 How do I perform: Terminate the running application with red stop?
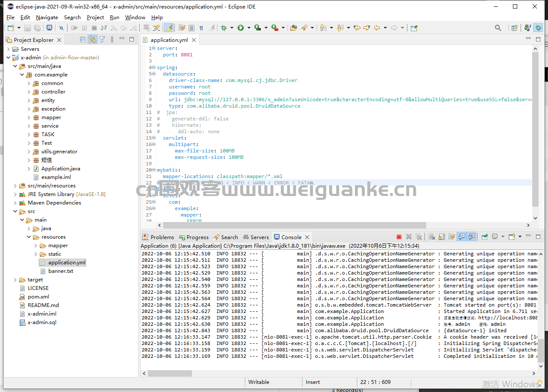point(399,237)
